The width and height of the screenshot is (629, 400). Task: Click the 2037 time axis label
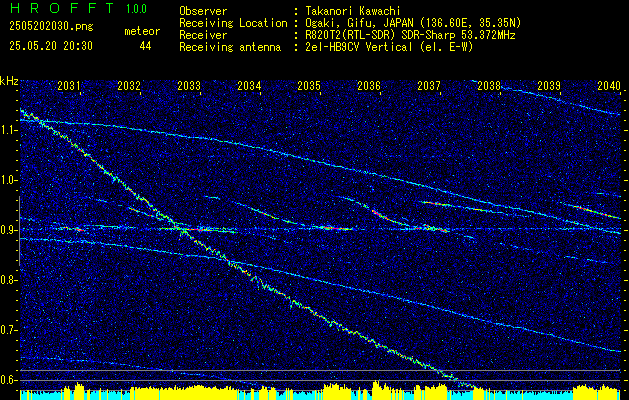429,85
